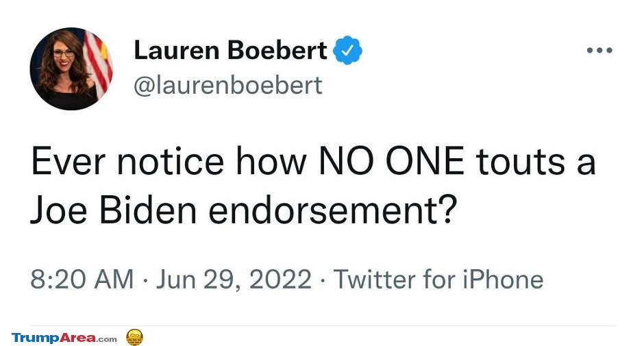Viewport: 644px width, 346px height.
Task: Click the words Ever notice in the tweet
Action: point(127,162)
